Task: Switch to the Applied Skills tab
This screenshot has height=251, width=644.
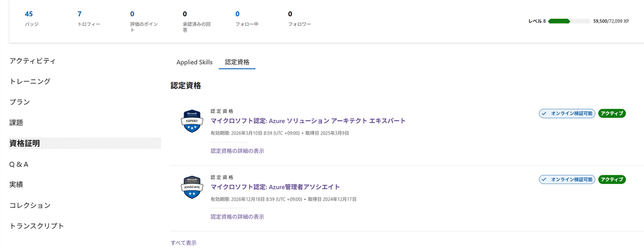Action: [x=194, y=62]
